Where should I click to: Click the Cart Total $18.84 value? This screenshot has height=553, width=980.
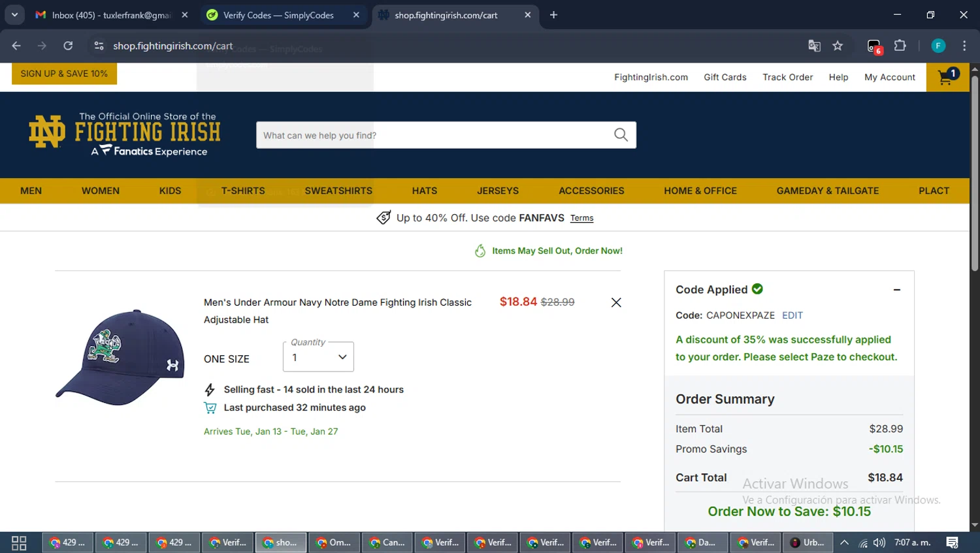pos(885,477)
